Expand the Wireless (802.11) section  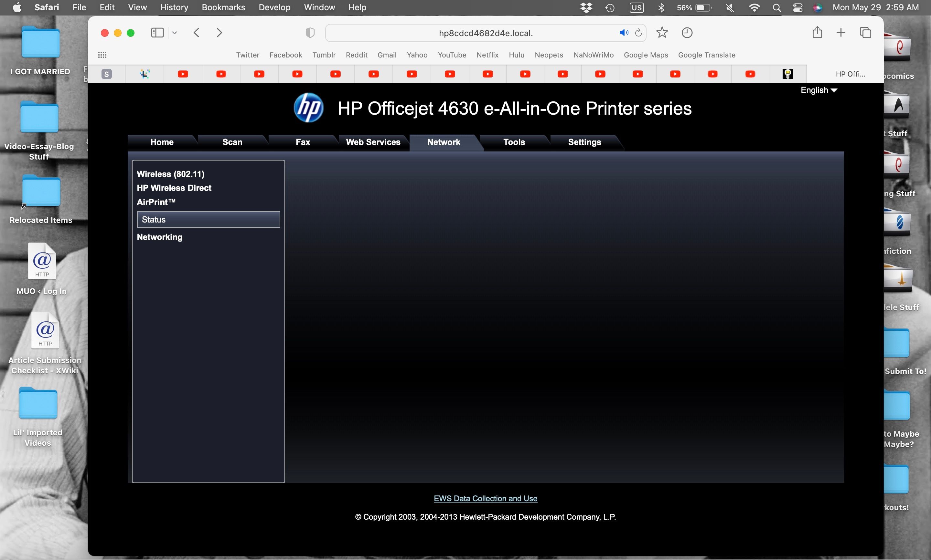170,174
